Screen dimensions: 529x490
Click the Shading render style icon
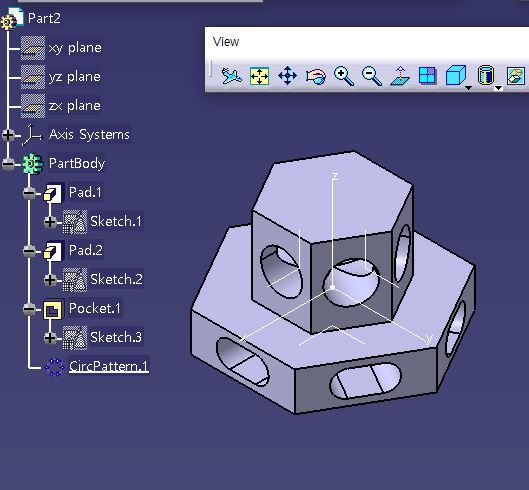pyautogui.click(x=486, y=75)
